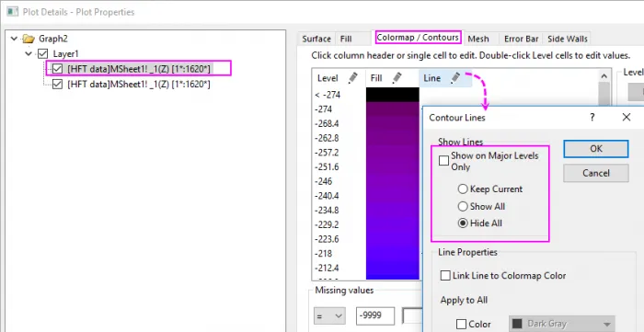
Task: Click the -9999 missing value field
Action: pos(375,315)
